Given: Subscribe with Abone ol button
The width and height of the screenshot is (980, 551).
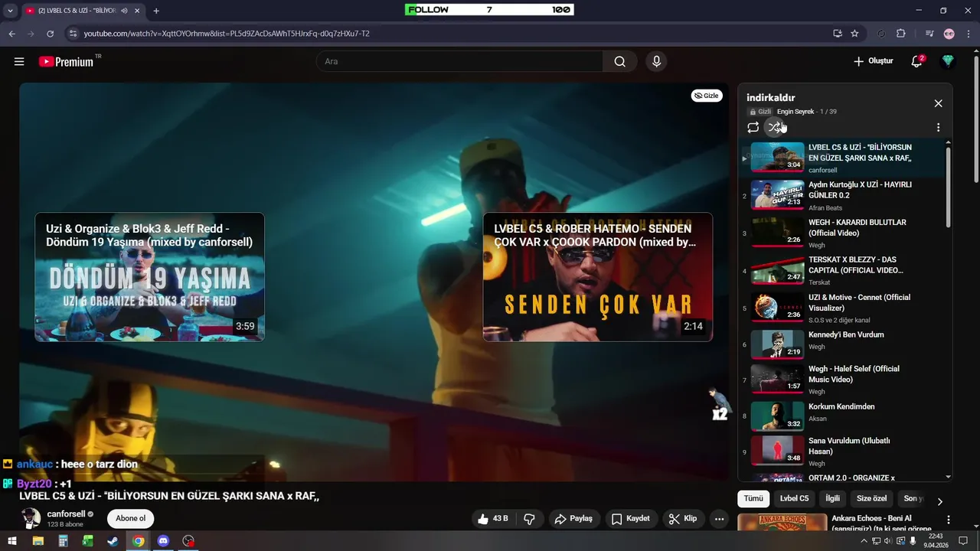Looking at the screenshot, I should (130, 519).
